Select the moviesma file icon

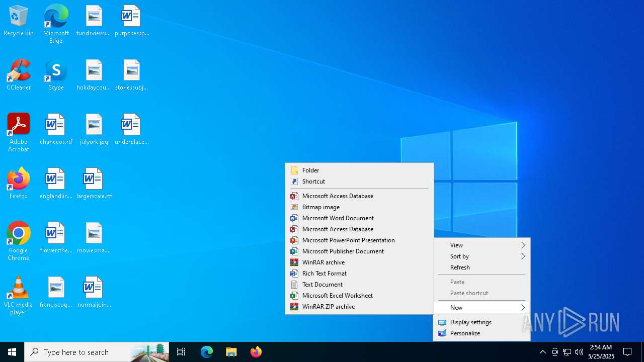point(94,238)
